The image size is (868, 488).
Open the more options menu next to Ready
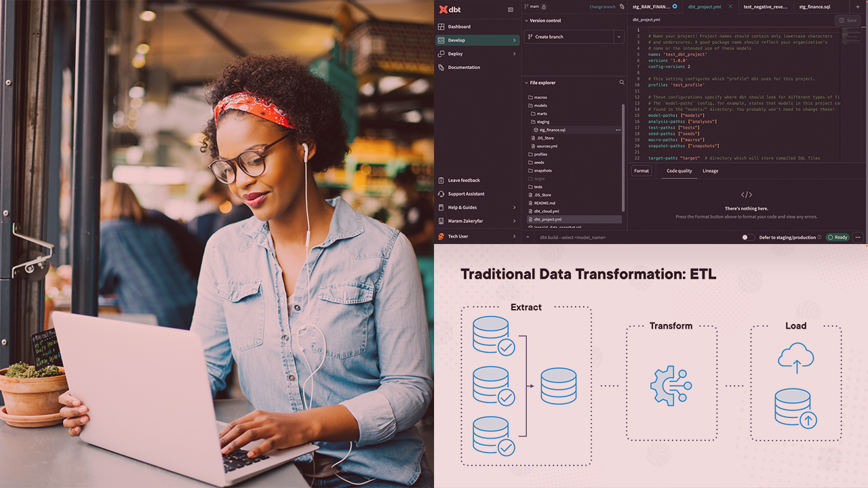(x=858, y=237)
